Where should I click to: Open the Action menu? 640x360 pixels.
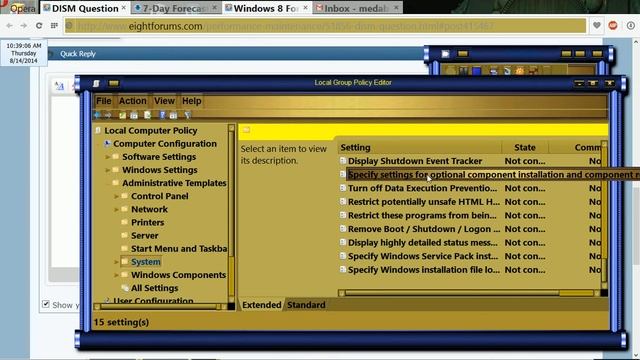pyautogui.click(x=133, y=101)
